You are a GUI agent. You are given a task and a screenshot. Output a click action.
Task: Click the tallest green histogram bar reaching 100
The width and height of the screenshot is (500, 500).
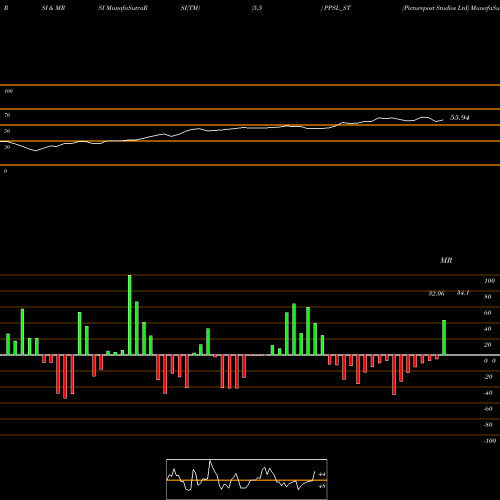[x=130, y=315]
